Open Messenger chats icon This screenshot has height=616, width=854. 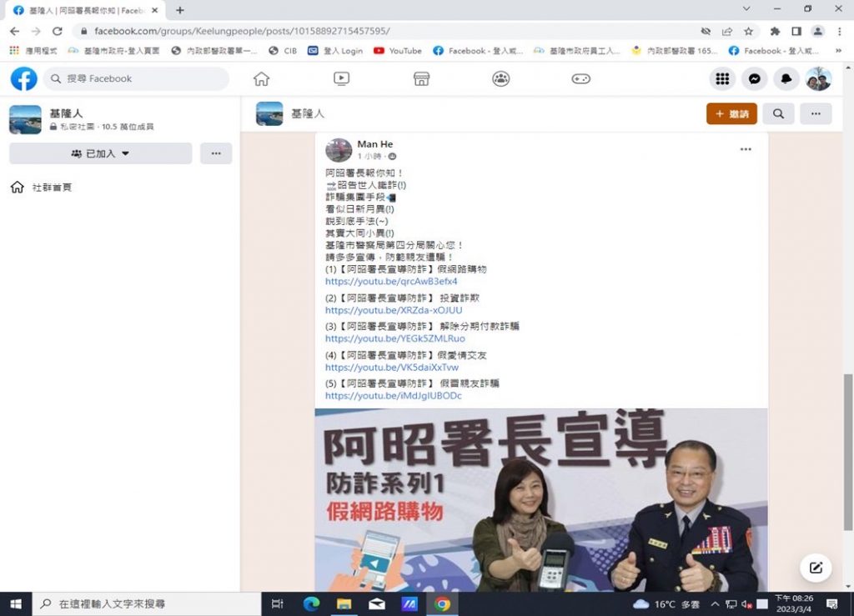[754, 79]
